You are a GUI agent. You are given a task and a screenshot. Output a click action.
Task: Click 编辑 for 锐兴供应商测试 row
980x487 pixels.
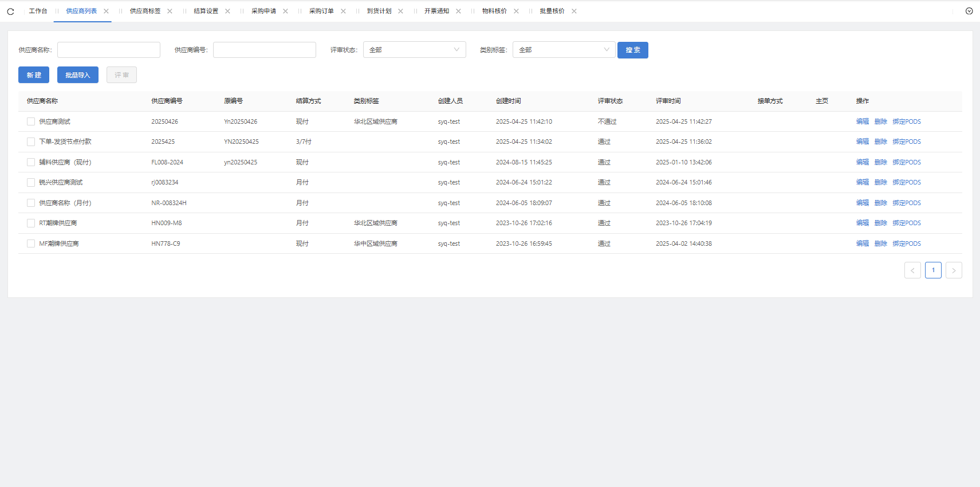[x=863, y=182]
